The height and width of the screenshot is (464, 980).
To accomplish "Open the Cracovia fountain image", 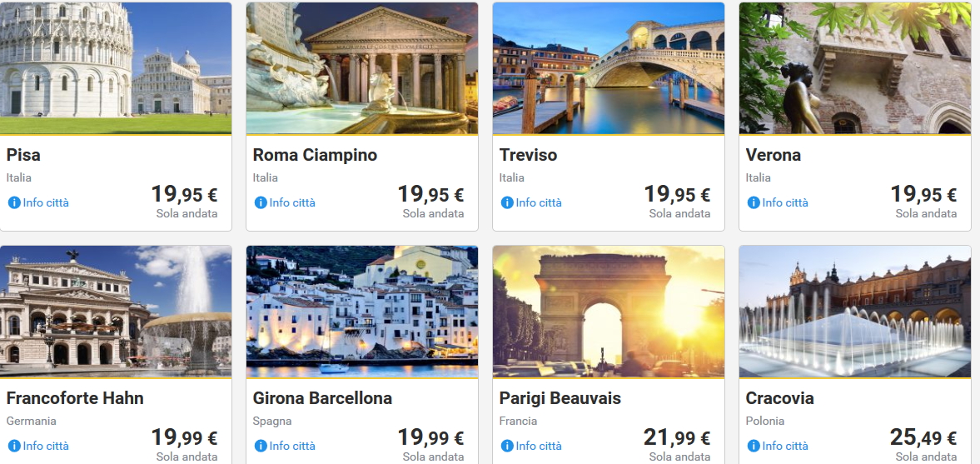I will (x=855, y=312).
